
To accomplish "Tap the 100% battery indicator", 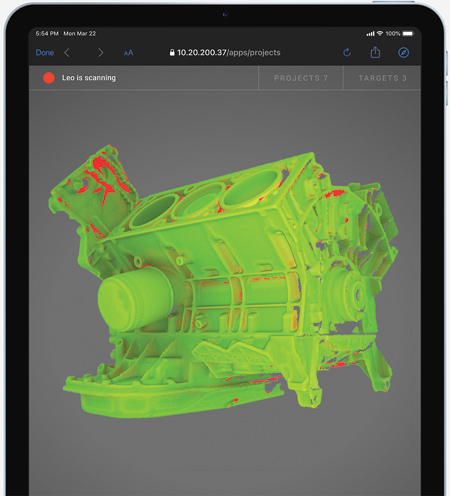I will (400, 34).
